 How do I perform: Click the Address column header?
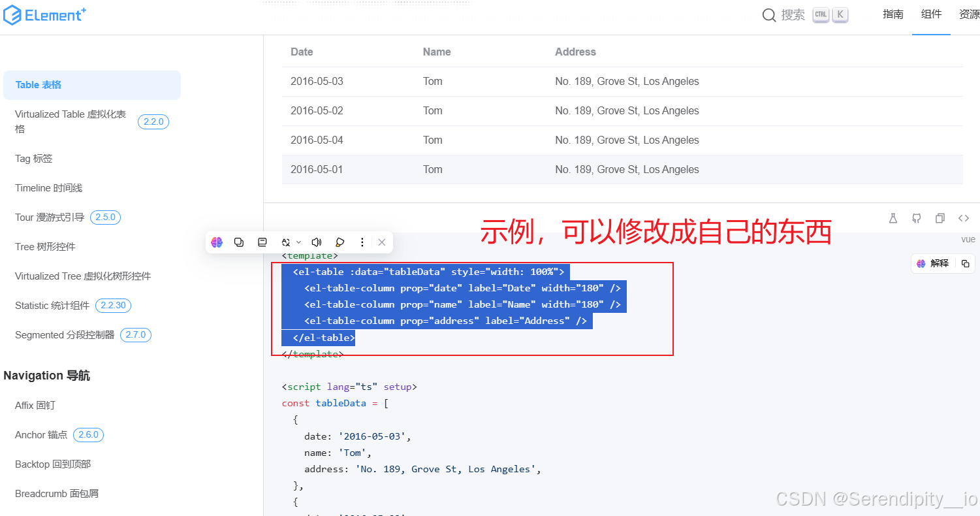point(575,52)
